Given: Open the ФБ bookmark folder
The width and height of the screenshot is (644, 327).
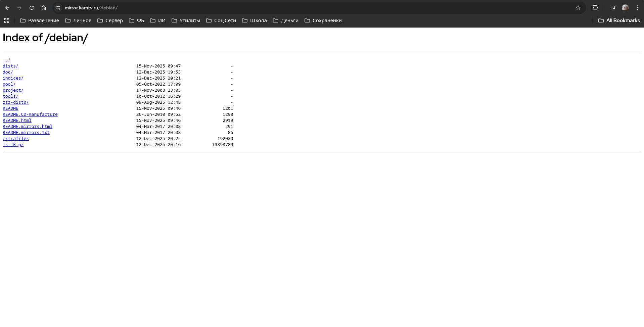Looking at the screenshot, I should click(x=137, y=20).
